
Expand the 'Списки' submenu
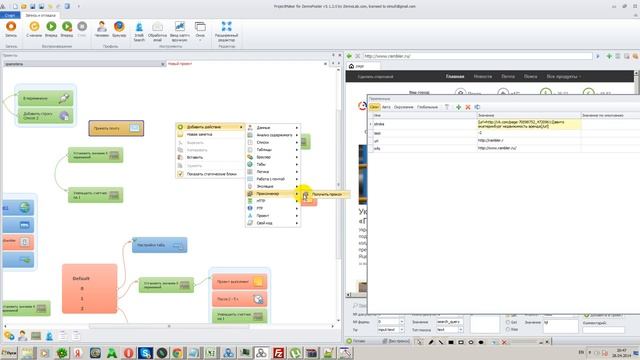click(x=273, y=142)
